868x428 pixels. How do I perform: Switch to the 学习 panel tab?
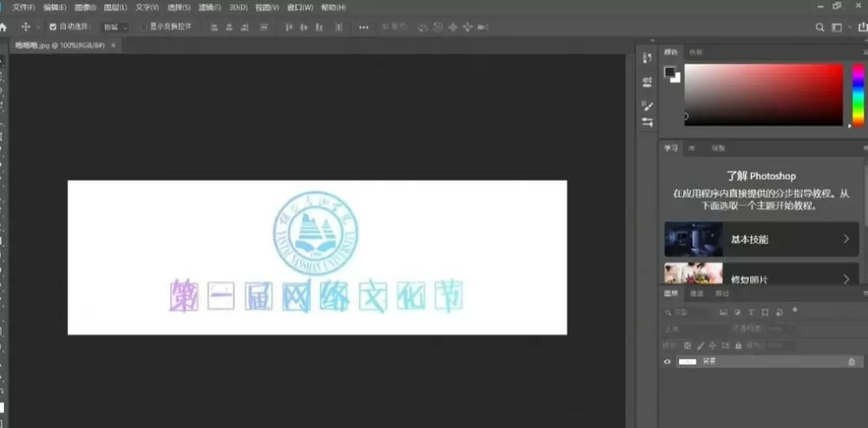click(671, 148)
